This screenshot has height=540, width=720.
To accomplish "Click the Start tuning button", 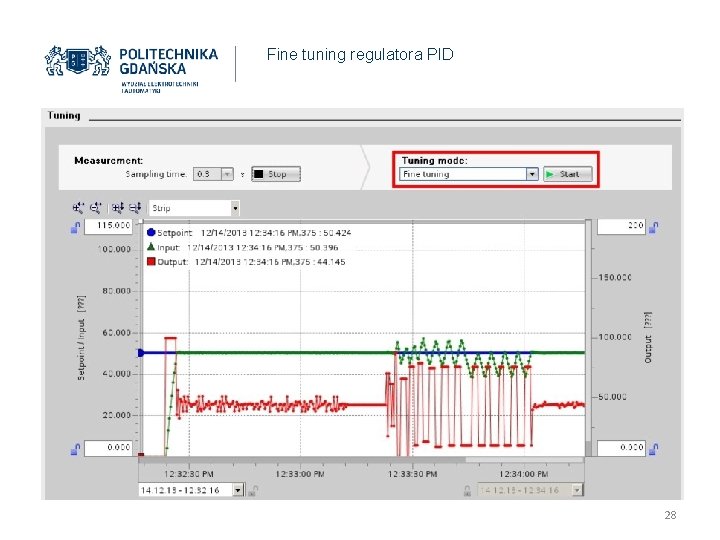I will tap(568, 174).
